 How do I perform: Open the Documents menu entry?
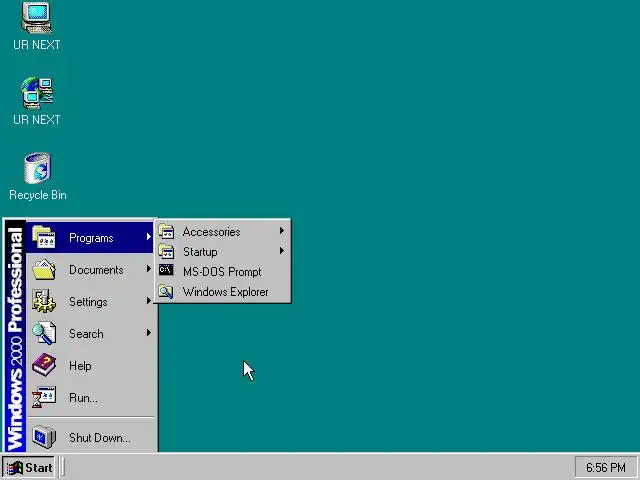pyautogui.click(x=90, y=269)
